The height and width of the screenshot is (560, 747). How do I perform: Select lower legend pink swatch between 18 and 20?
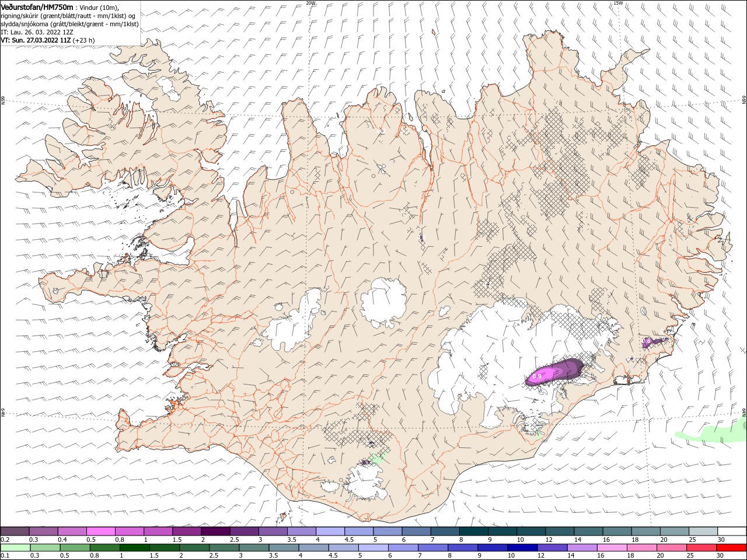pos(641,548)
